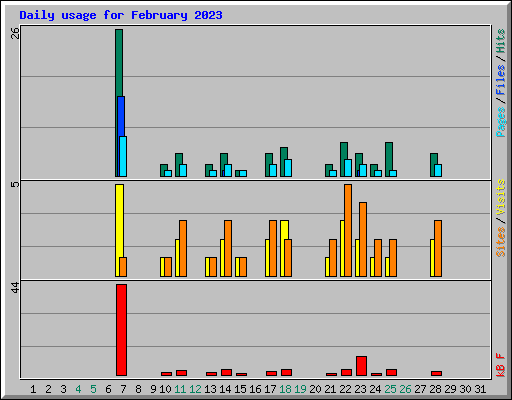Click the 'Daily usage for February 2023' title
Image resolution: width=512 pixels, height=400 pixels.
click(x=121, y=15)
